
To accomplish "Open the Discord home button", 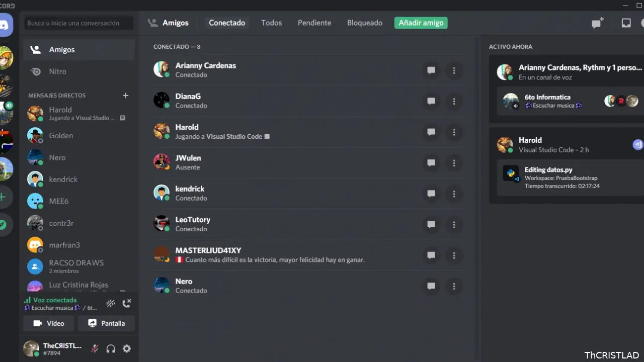I will (x=5, y=24).
